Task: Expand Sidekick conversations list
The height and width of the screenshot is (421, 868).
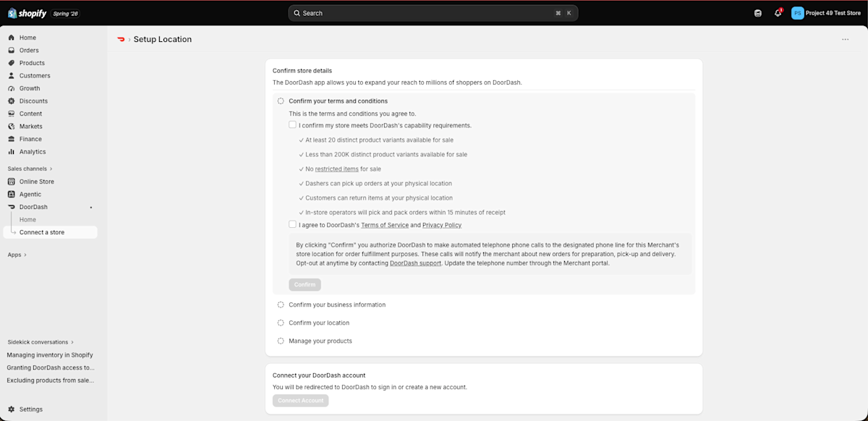Action: point(41,342)
